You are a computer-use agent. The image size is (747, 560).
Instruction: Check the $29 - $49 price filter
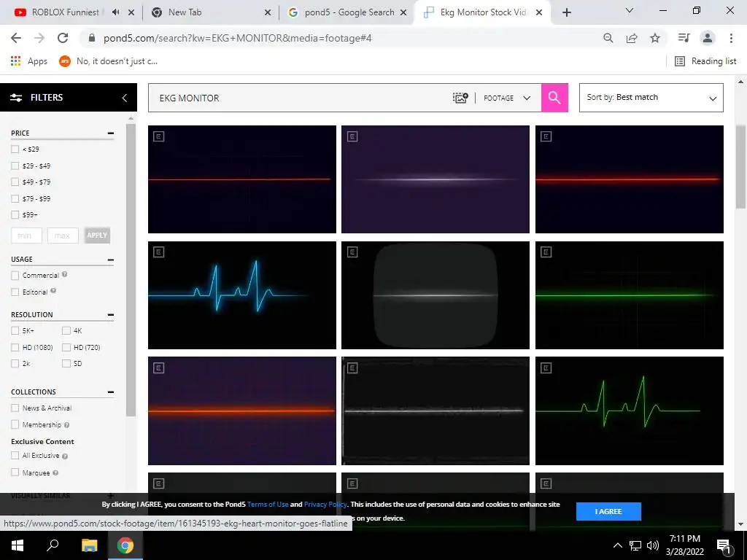(15, 166)
